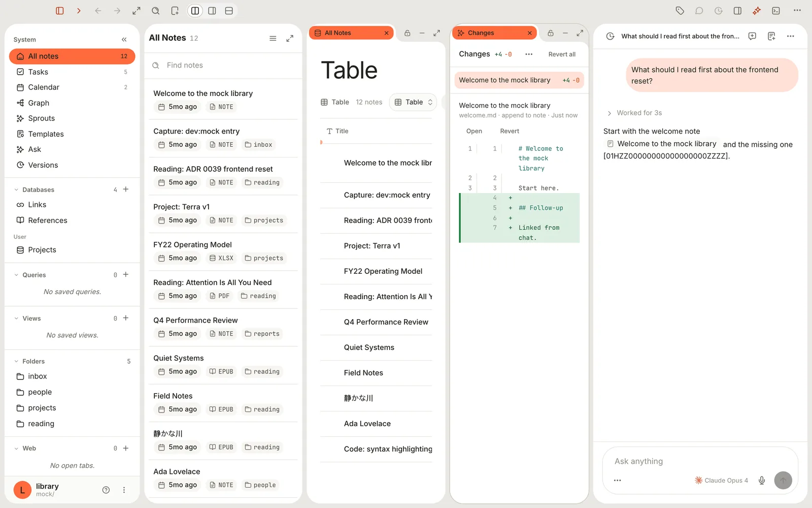
Task: Click Open for the welcome.md change
Action: coord(474,131)
